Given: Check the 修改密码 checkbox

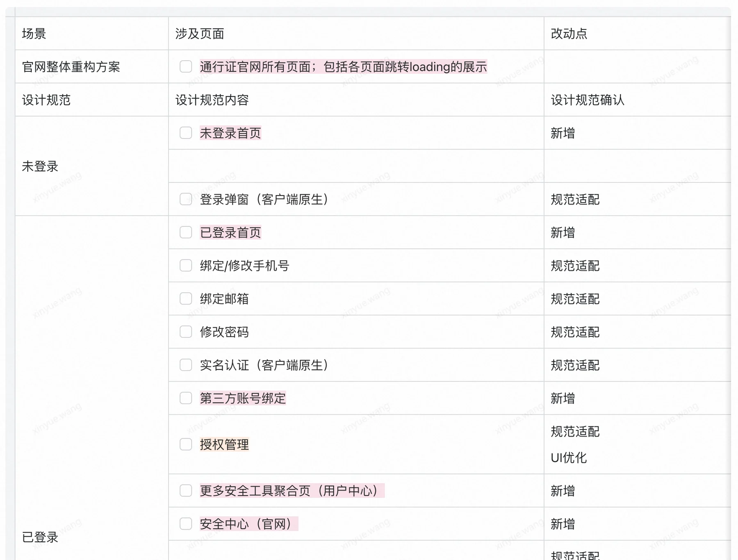Looking at the screenshot, I should (186, 332).
